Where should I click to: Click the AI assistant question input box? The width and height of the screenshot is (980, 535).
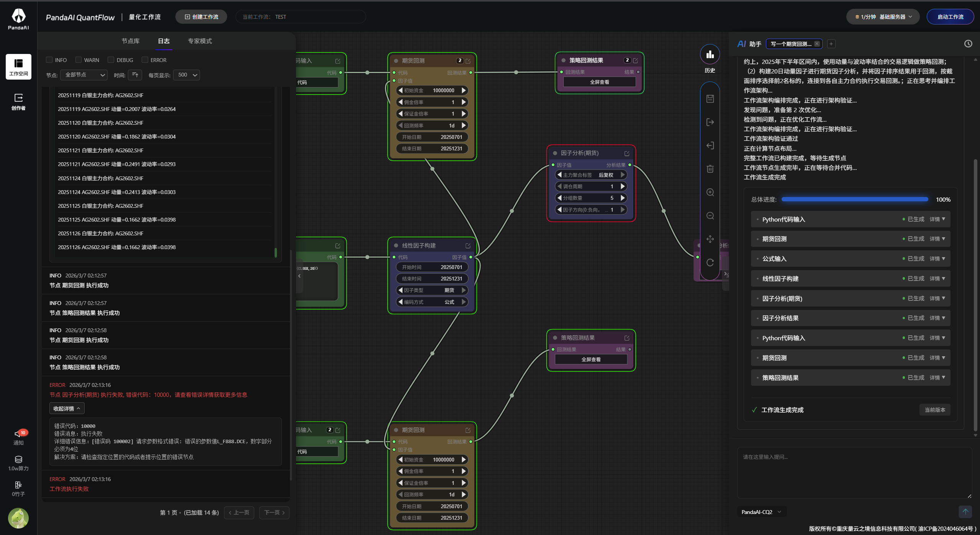[x=854, y=473]
